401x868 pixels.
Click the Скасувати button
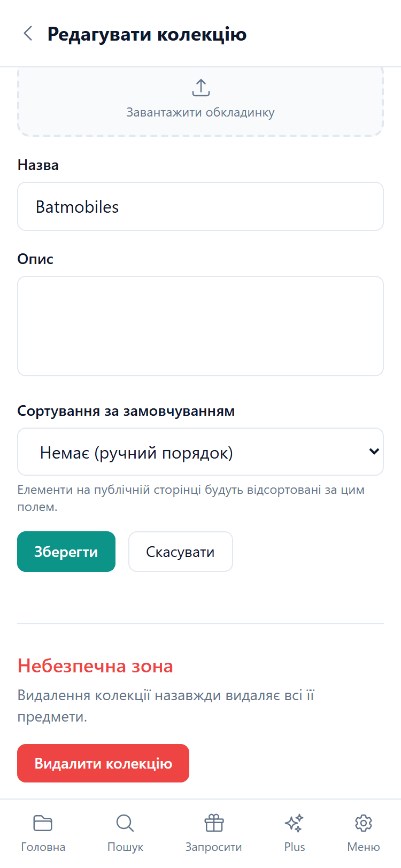tap(180, 552)
